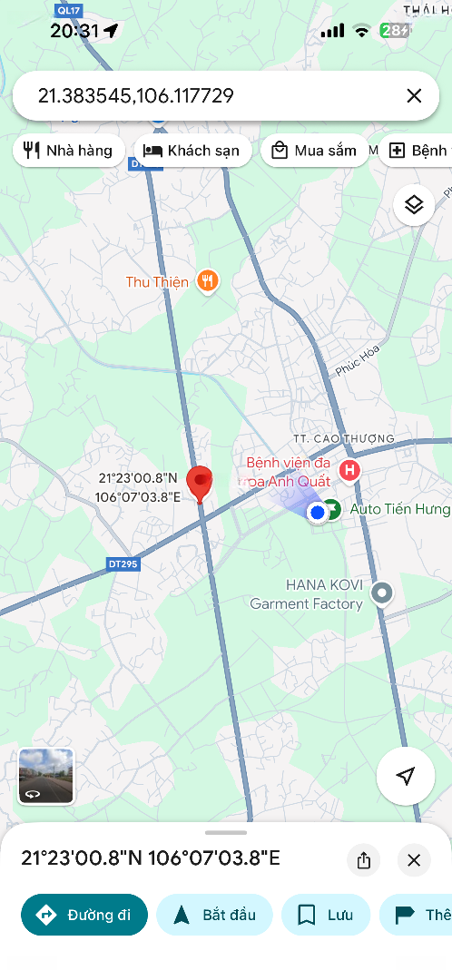The image size is (452, 980).
Task: Open the map layers selector
Action: click(x=414, y=205)
